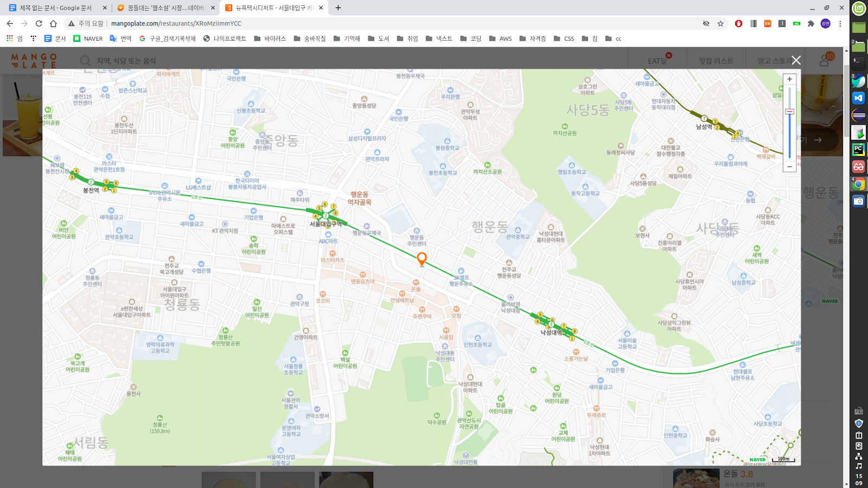The image size is (868, 488).
Task: Open the NAVER bookmark
Action: [88, 38]
